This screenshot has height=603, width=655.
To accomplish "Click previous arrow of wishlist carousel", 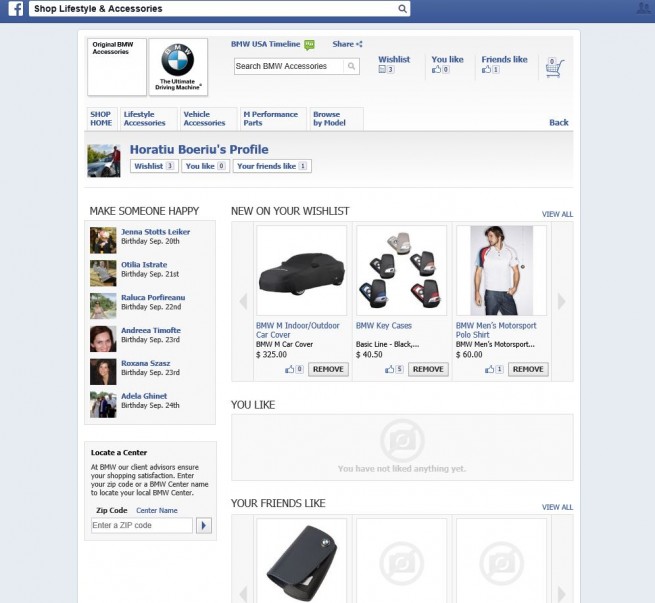I will point(243,302).
